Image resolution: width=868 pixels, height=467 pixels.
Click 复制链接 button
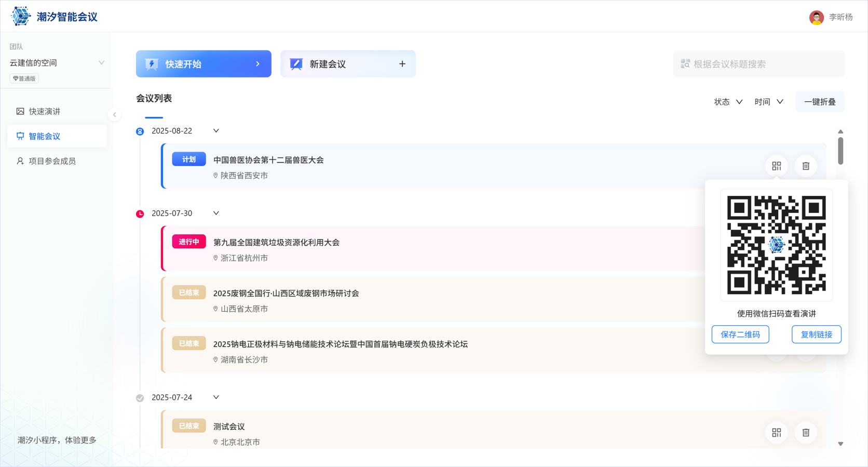tap(816, 335)
